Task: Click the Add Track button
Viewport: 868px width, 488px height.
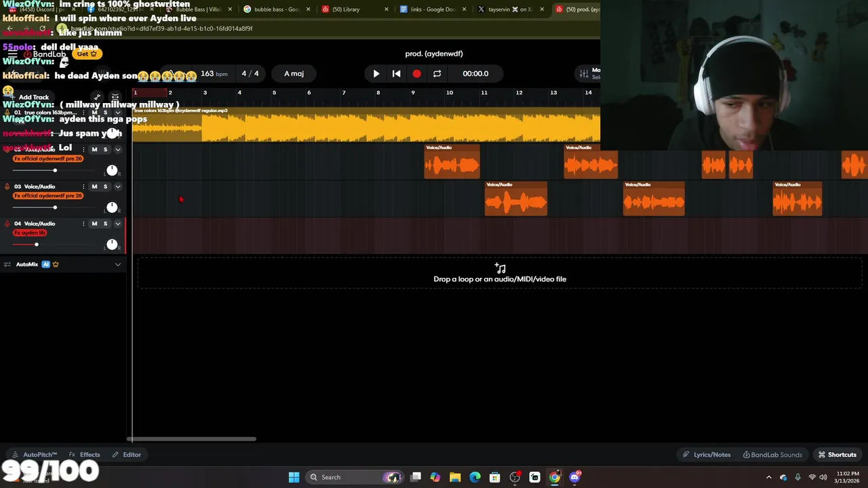Action: tap(33, 97)
